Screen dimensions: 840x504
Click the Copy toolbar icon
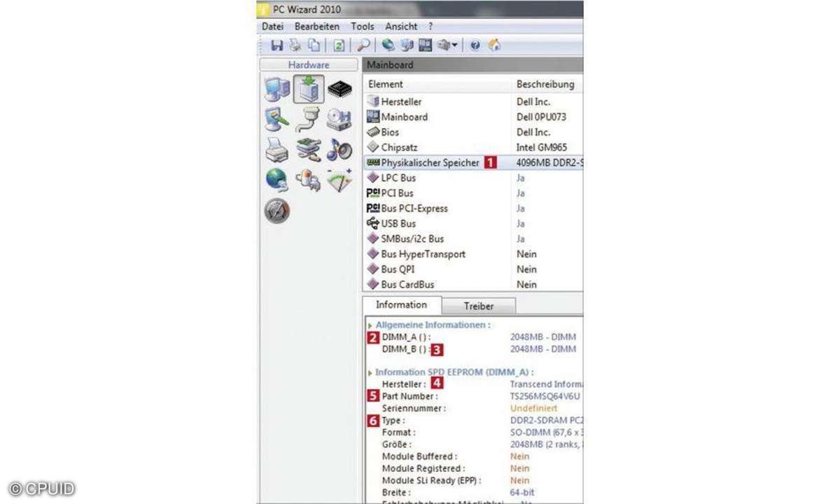click(x=314, y=45)
